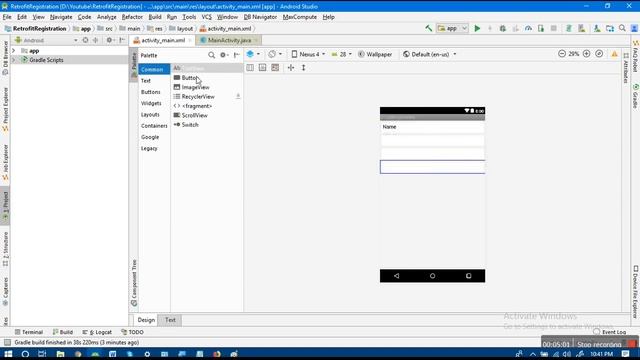Image resolution: width=640 pixels, height=360 pixels.
Task: Open the Build menu
Action: coord(155,17)
